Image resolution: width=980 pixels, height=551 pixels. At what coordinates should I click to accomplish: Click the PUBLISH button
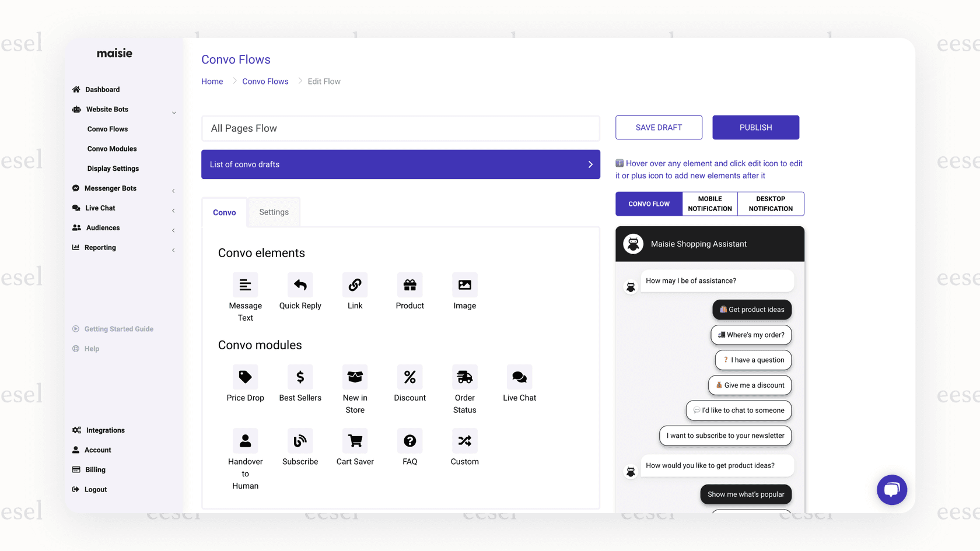pos(755,127)
